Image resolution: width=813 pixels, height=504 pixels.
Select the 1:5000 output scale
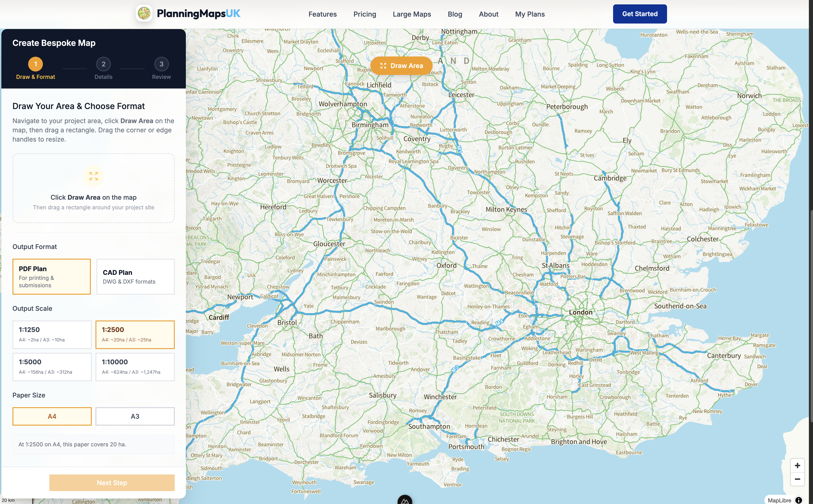(x=52, y=367)
